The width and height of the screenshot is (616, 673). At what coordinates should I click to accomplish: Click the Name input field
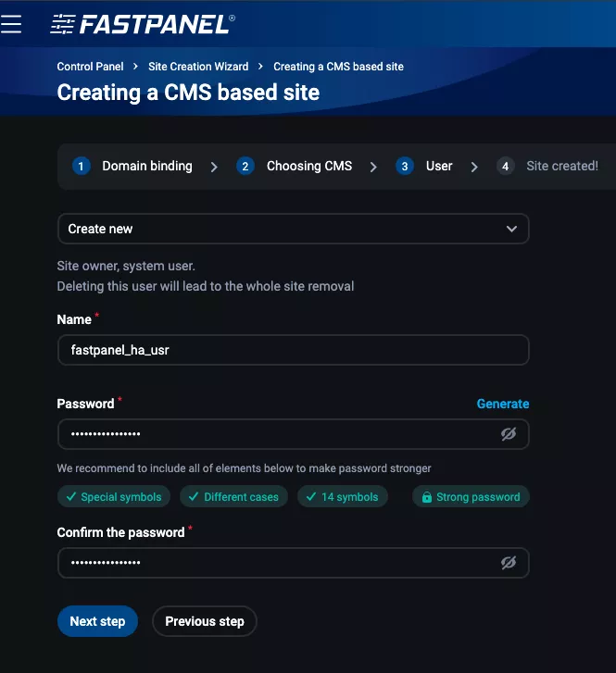[293, 350]
